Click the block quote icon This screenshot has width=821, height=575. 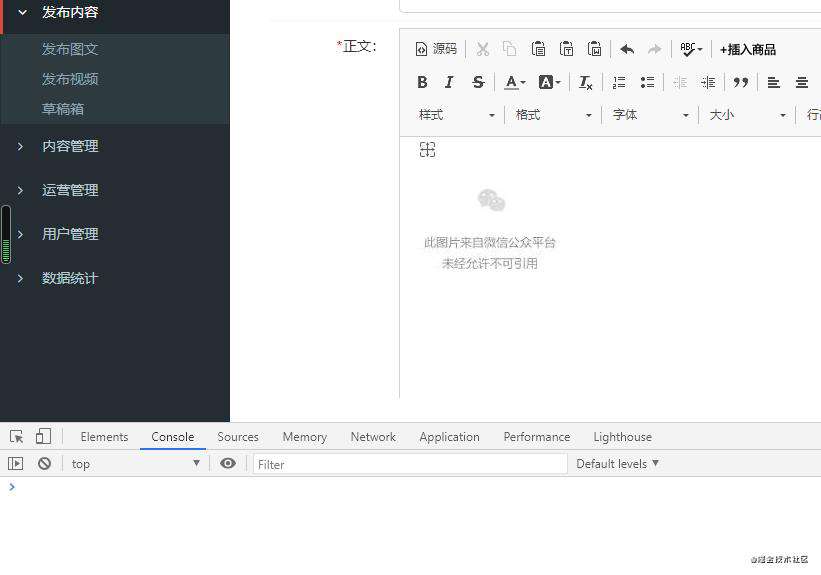point(740,82)
